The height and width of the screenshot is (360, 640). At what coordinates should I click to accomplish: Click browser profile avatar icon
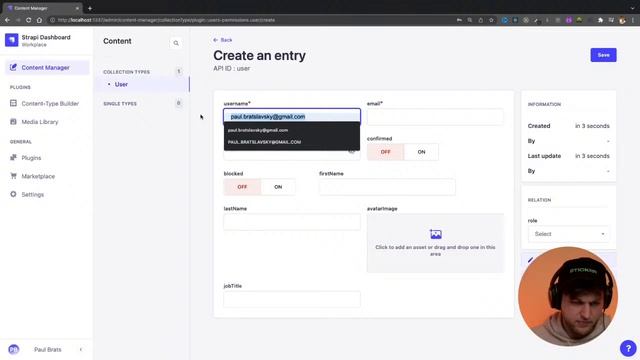pyautogui.click(x=622, y=20)
